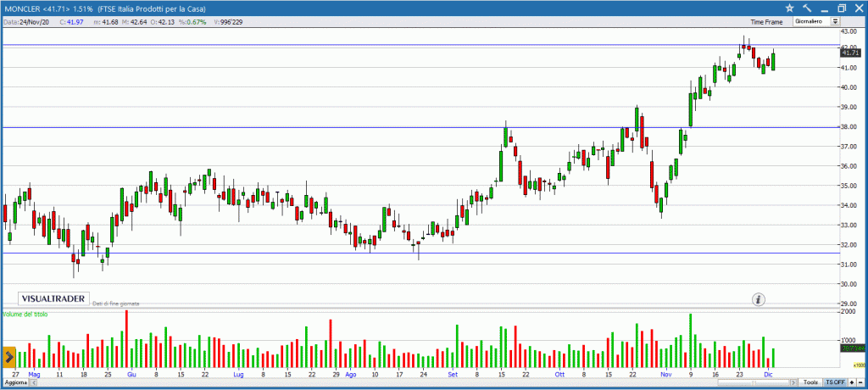Toggle the TS OFF button

(x=835, y=382)
